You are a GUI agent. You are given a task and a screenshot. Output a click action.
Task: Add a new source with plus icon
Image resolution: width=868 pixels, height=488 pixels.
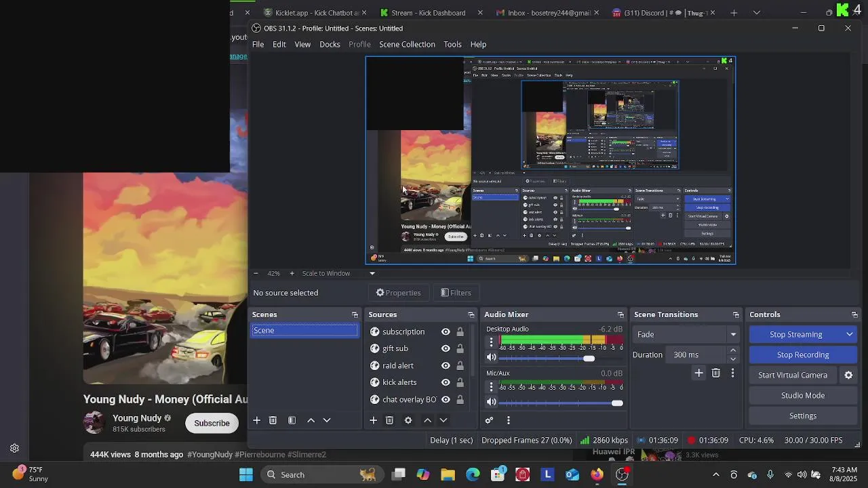pyautogui.click(x=373, y=420)
